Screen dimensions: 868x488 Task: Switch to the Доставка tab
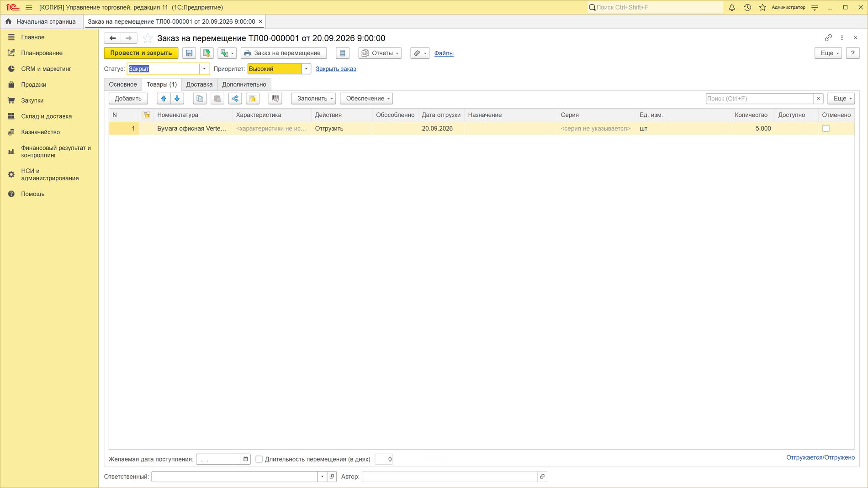pos(199,84)
